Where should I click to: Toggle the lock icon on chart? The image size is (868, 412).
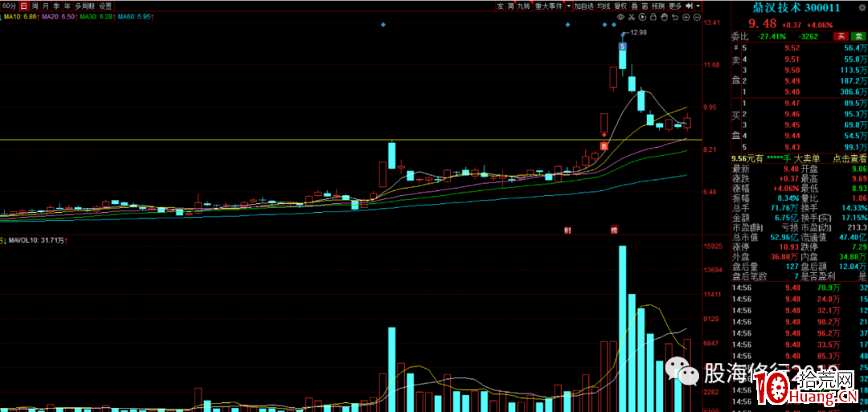point(653,17)
